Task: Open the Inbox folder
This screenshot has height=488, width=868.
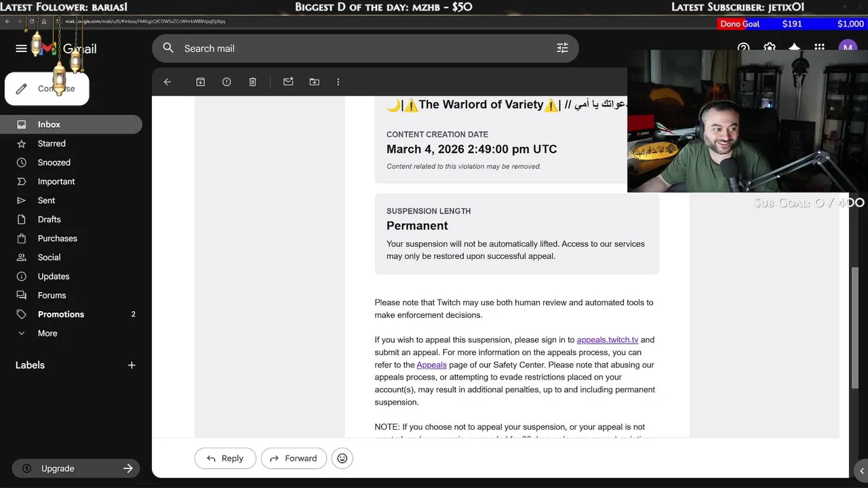Action: 71,125
